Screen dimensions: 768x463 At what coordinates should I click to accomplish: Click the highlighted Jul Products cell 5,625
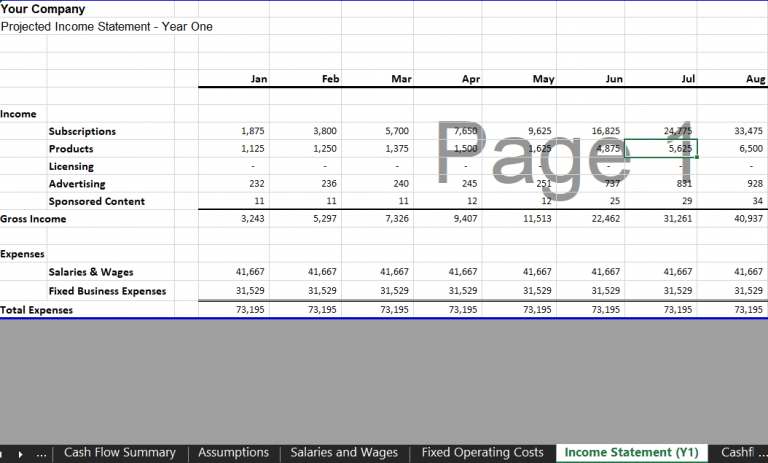pos(661,148)
